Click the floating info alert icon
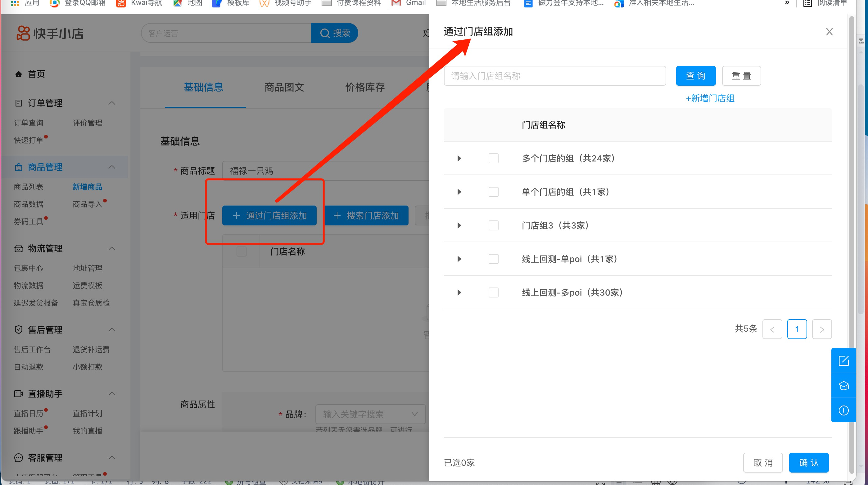The height and width of the screenshot is (485, 868). point(843,410)
